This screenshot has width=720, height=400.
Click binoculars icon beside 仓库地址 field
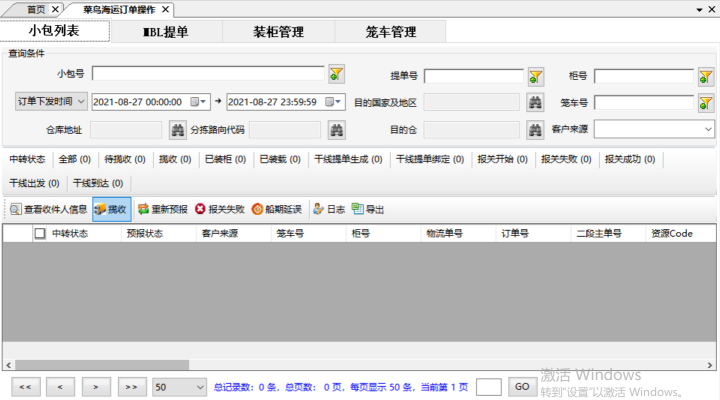pos(177,129)
